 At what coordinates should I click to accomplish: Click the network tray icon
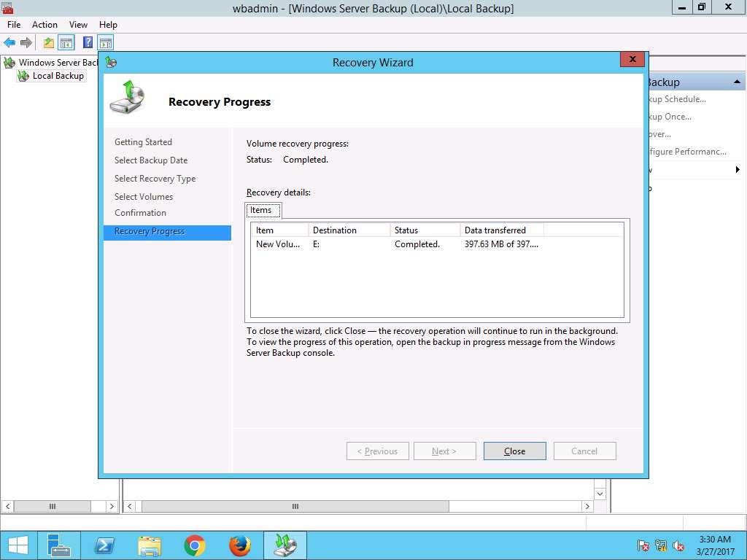click(660, 545)
